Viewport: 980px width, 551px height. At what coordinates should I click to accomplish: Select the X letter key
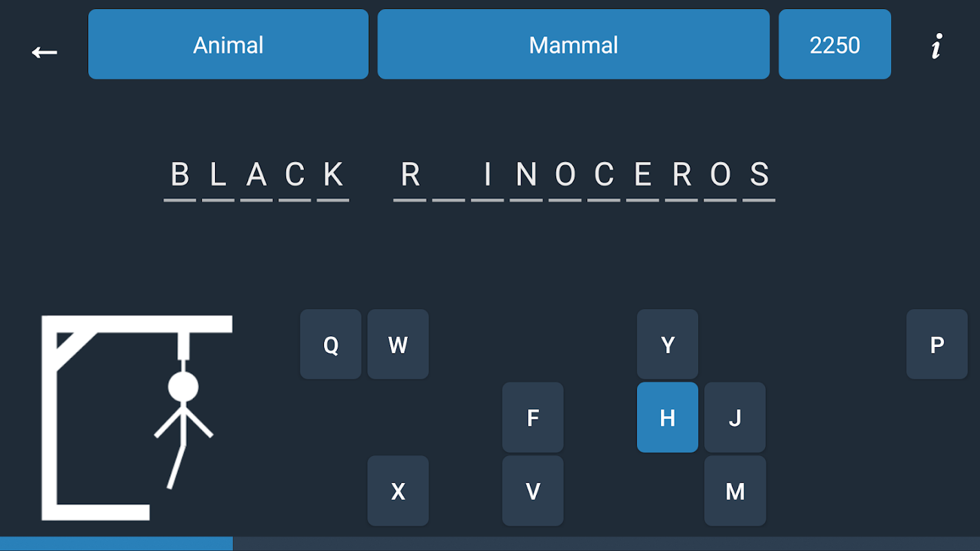click(x=398, y=491)
